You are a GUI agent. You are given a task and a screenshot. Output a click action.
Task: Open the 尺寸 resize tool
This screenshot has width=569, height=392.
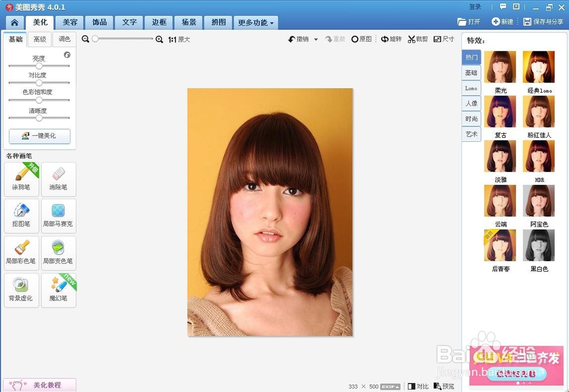point(444,39)
